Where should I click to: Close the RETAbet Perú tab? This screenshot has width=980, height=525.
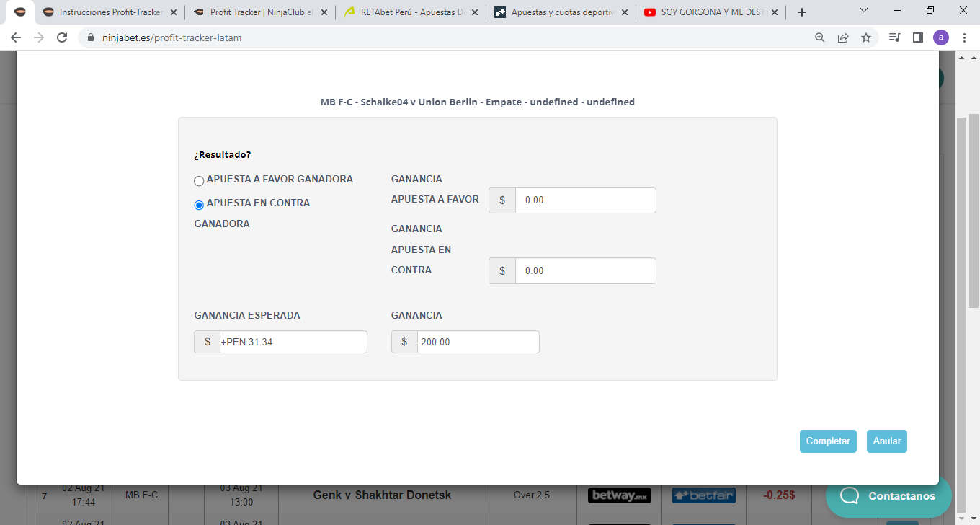(x=474, y=12)
